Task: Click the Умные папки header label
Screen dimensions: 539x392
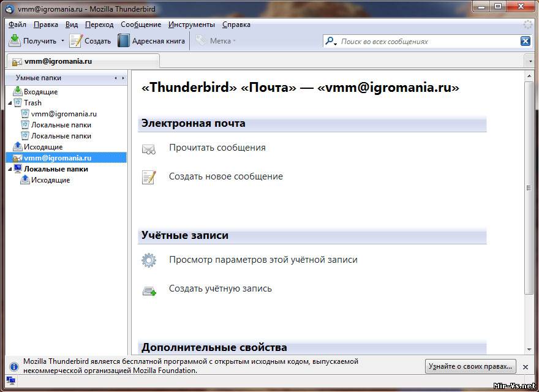Action: tap(39, 78)
